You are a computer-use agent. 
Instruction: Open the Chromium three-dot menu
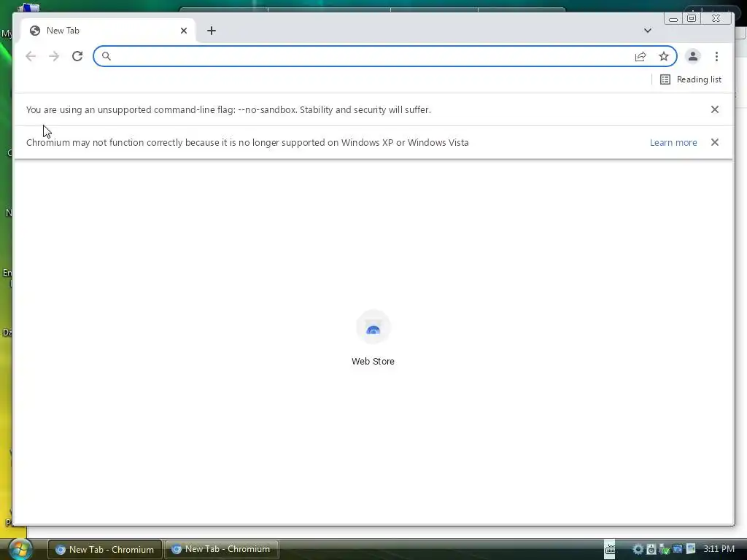[x=716, y=57]
